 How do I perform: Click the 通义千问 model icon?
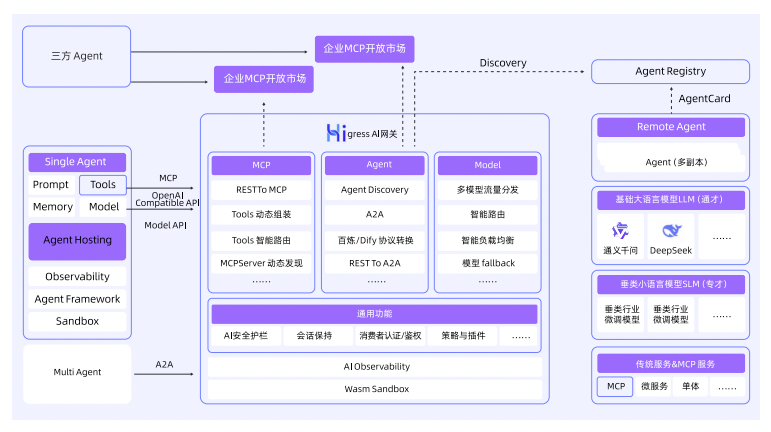[x=620, y=229]
